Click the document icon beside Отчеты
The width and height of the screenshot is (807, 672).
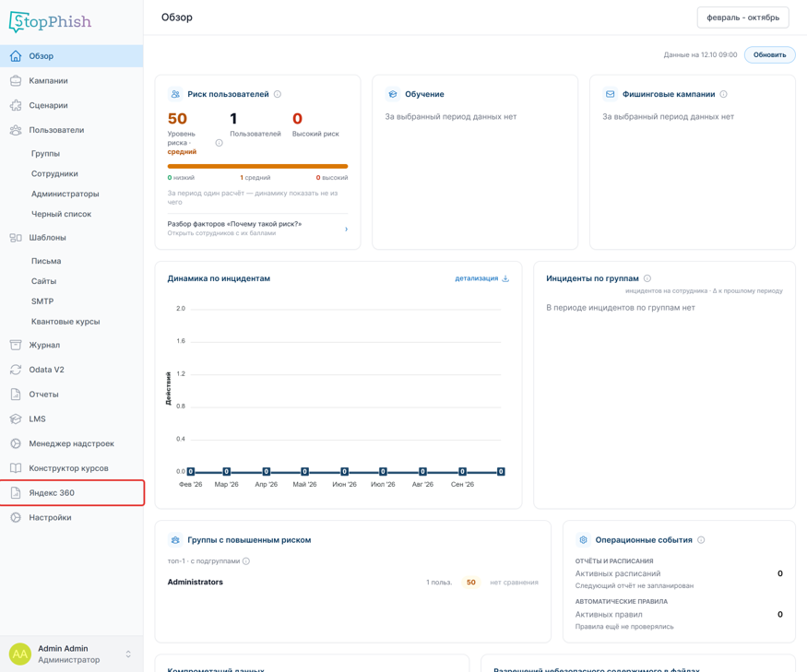point(16,395)
